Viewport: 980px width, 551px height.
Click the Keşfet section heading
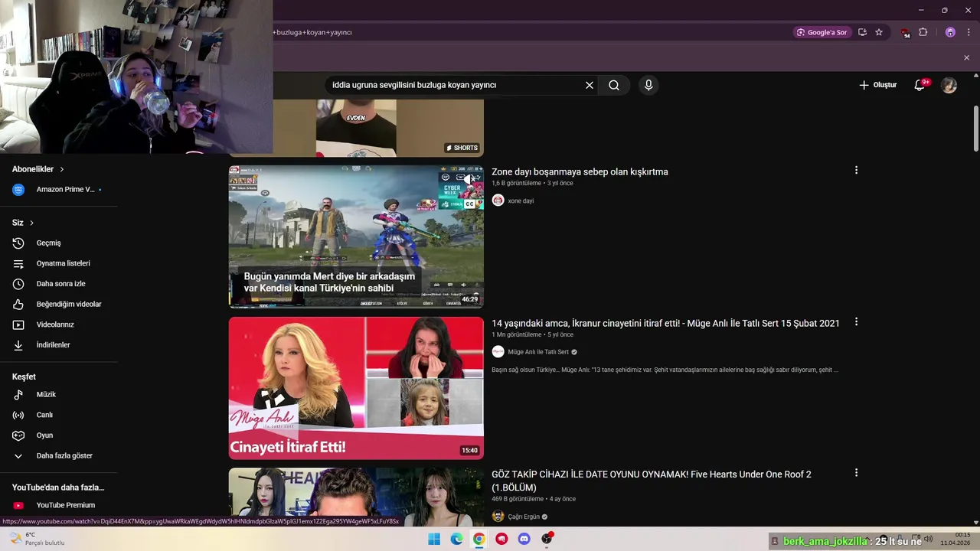(24, 377)
